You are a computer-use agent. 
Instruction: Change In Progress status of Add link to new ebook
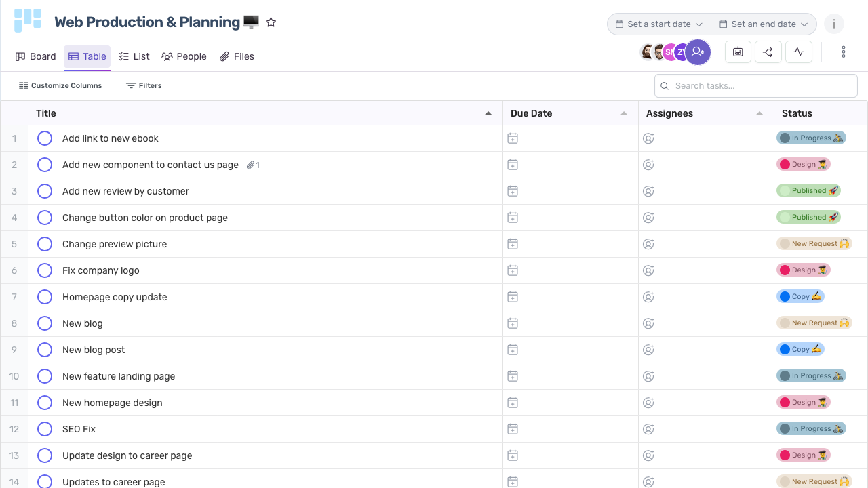coord(811,138)
